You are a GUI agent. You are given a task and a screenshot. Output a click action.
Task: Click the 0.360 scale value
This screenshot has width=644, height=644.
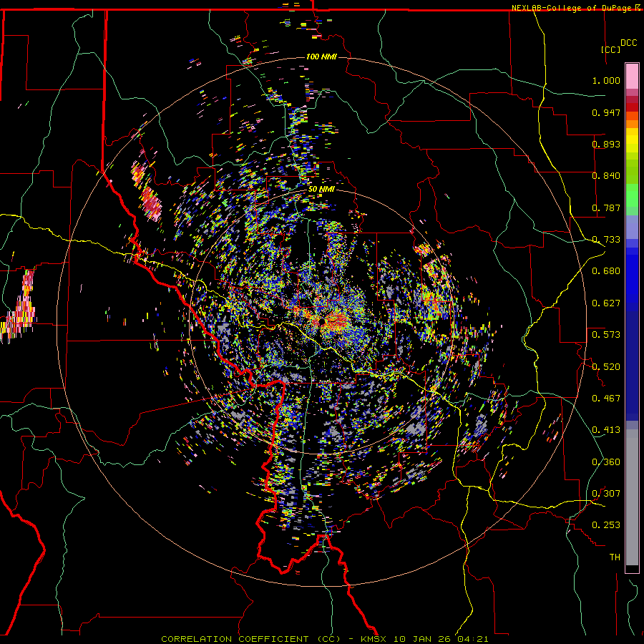[x=606, y=462]
